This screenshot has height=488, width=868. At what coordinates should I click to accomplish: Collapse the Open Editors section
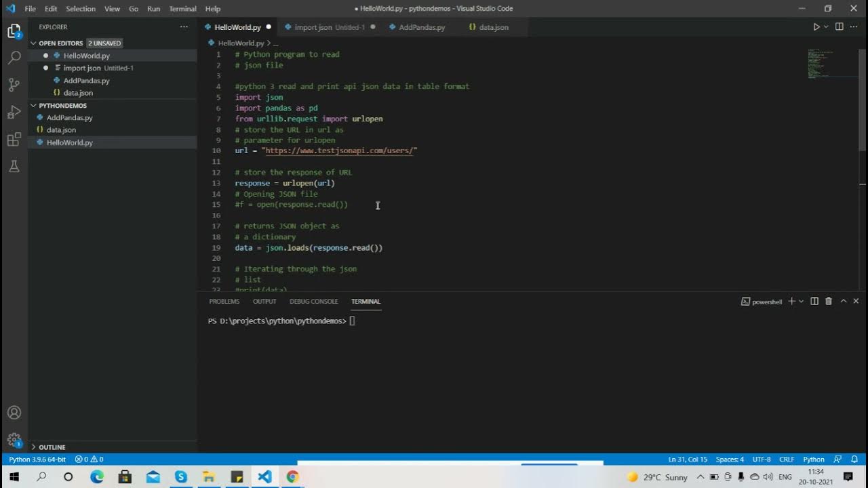[x=33, y=43]
